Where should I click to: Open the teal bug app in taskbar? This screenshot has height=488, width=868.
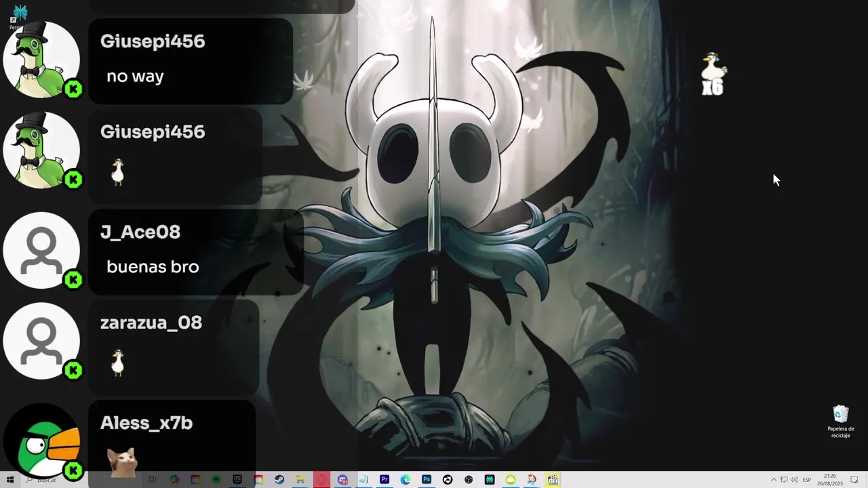click(490, 480)
